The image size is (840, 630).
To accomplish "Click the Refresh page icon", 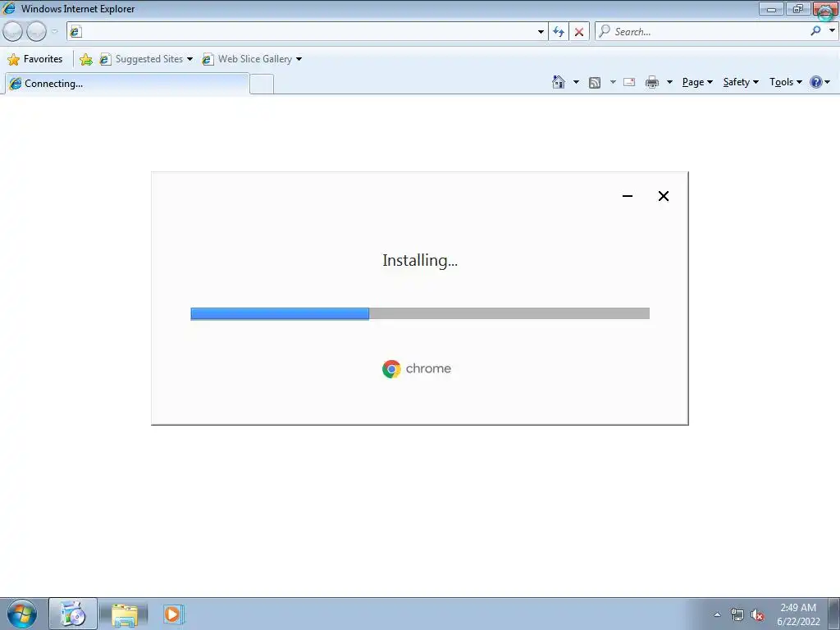I will pos(559,32).
